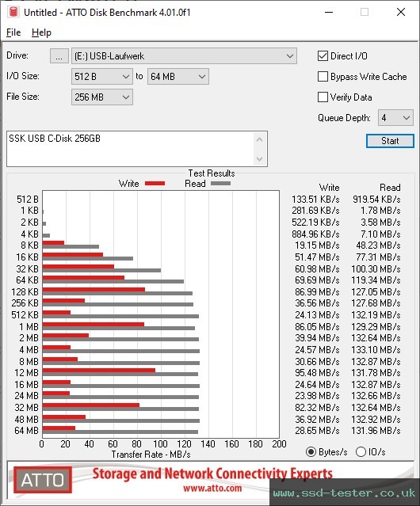Open the Queue Depth dropdown
Image resolution: width=420 pixels, height=506 pixels.
click(395, 118)
